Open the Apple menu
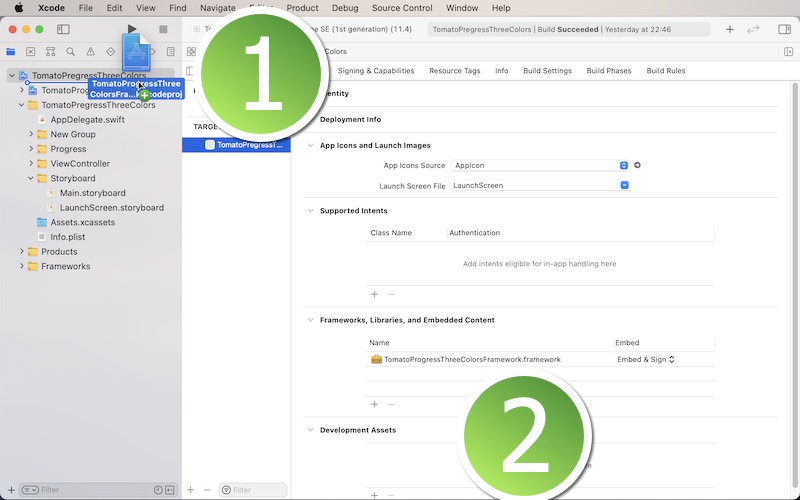This screenshot has height=500, width=800. pyautogui.click(x=18, y=8)
